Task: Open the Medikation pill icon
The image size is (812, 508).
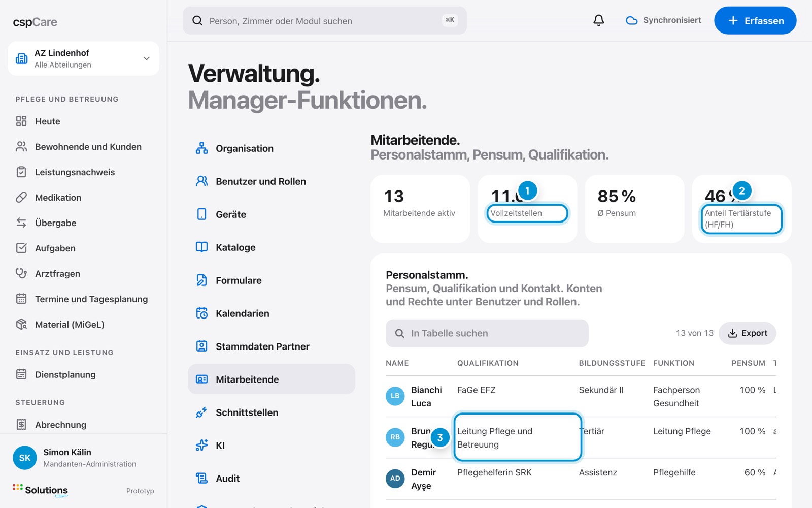Action: pos(21,197)
